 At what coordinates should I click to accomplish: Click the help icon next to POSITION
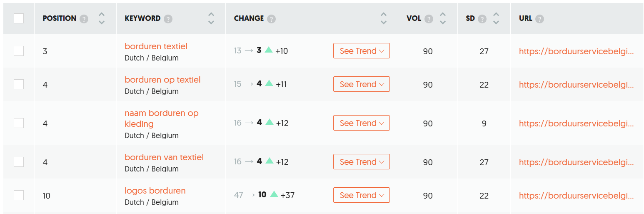(x=84, y=19)
